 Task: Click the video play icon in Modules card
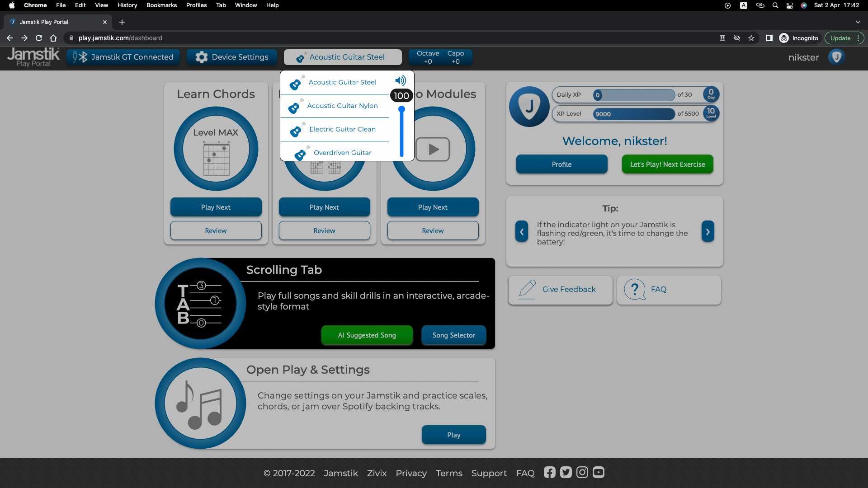(x=433, y=149)
